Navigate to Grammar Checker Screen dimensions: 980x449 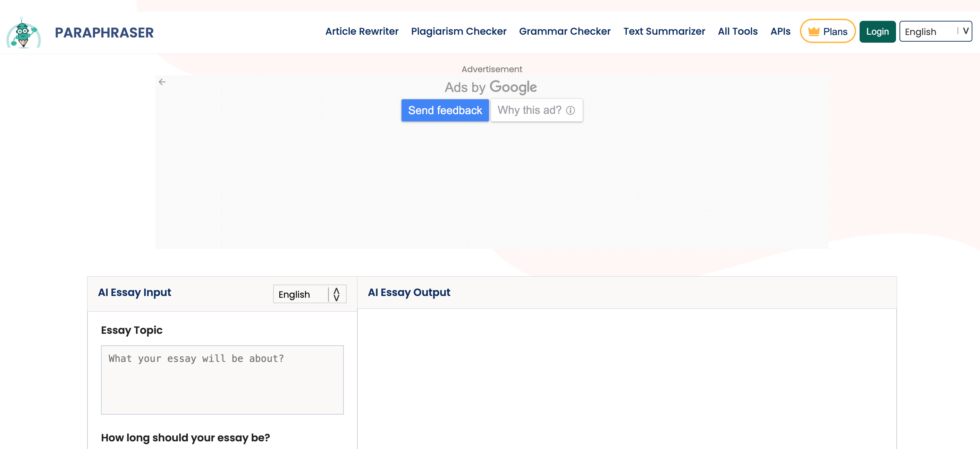pyautogui.click(x=565, y=31)
